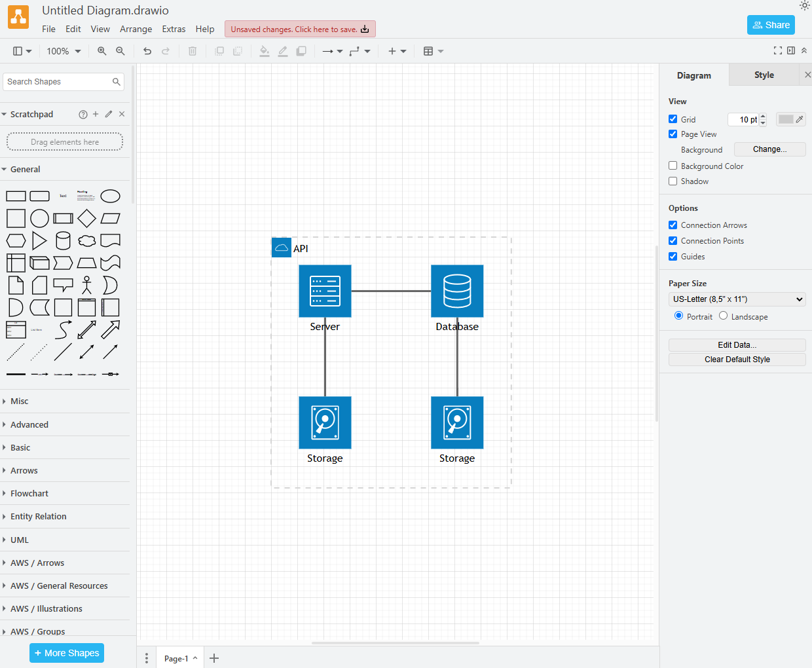Screen dimensions: 812x668
Task: Select the Landscape radio button
Action: [x=723, y=316]
